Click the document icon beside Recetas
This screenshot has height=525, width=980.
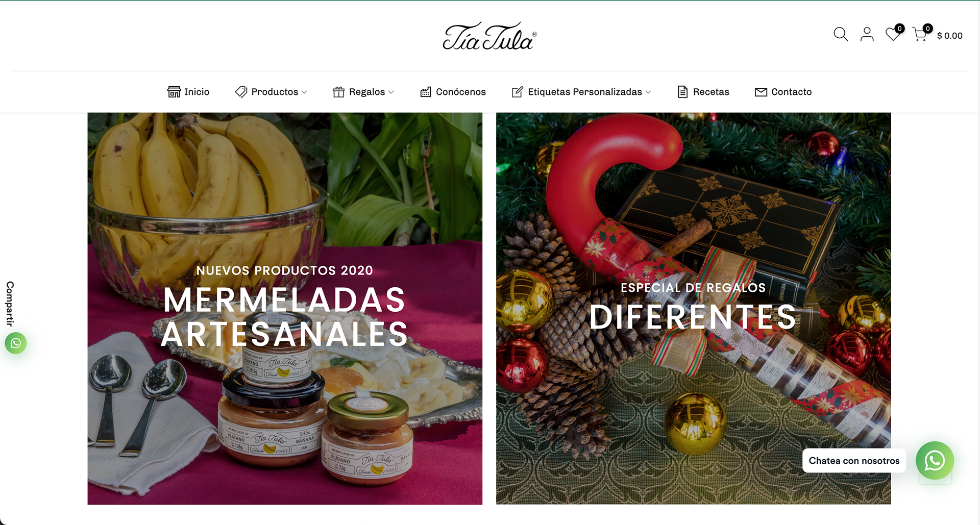(682, 92)
